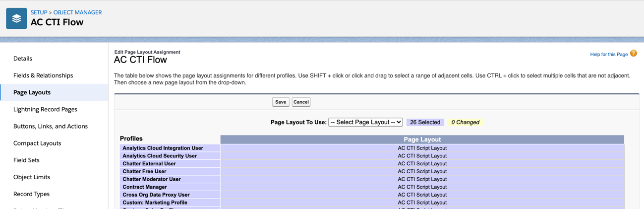This screenshot has height=209, width=644.
Task: Follow the SETUP breadcrumb link
Action: point(39,12)
